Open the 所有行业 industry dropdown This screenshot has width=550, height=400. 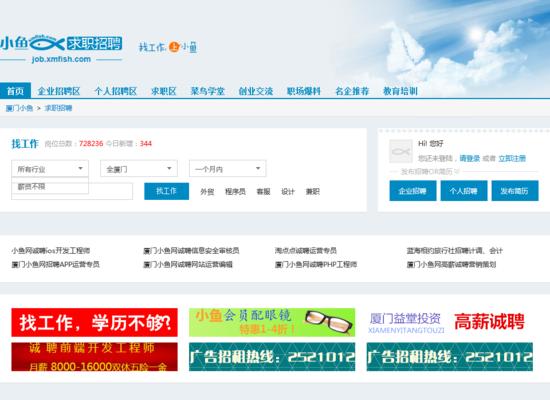(x=50, y=169)
